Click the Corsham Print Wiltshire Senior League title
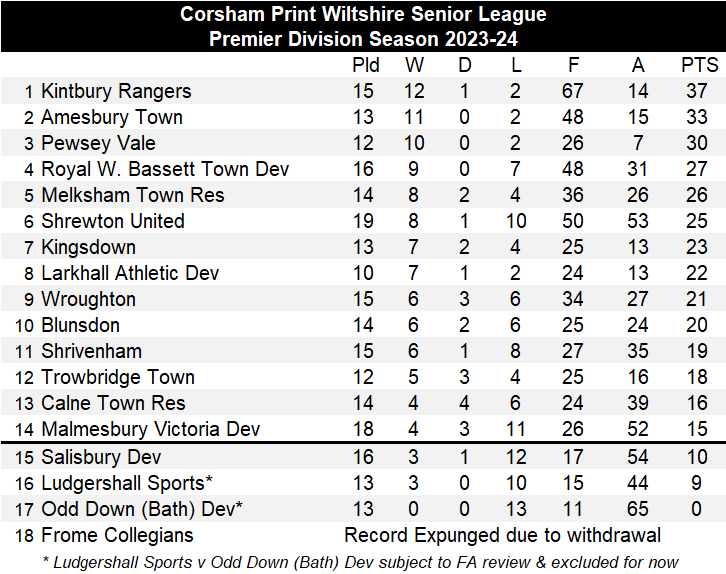726x574 pixels. click(363, 14)
